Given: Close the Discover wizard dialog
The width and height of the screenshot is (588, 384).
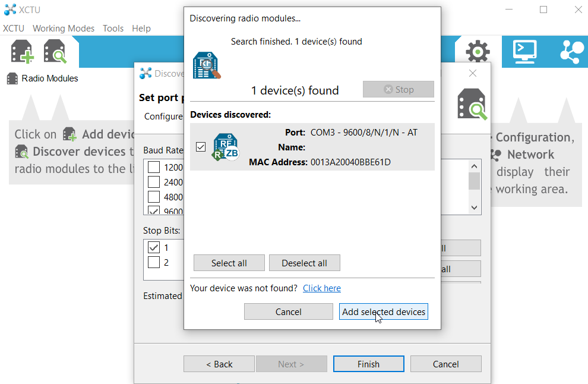Looking at the screenshot, I should (x=473, y=73).
